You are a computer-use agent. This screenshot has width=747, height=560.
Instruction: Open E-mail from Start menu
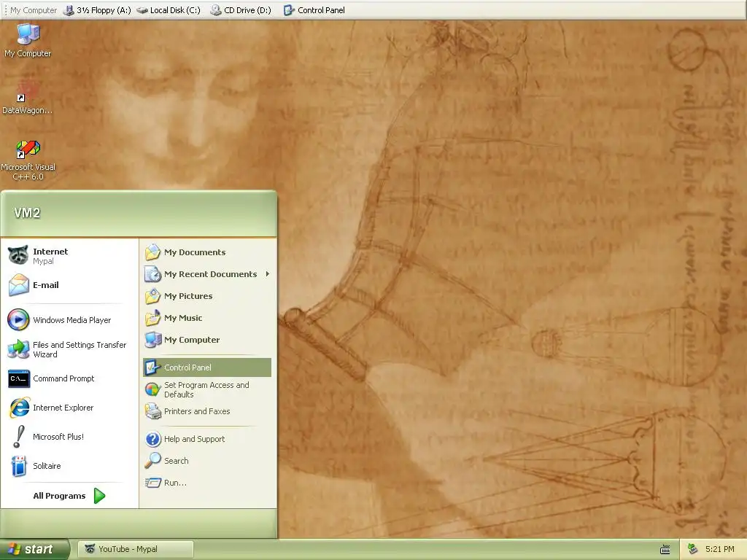[x=69, y=285]
